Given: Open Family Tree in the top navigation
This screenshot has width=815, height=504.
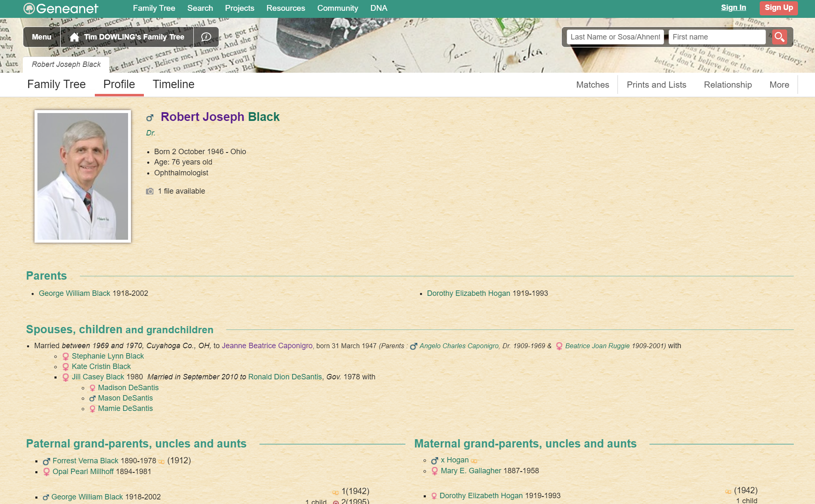Looking at the screenshot, I should 154,8.
